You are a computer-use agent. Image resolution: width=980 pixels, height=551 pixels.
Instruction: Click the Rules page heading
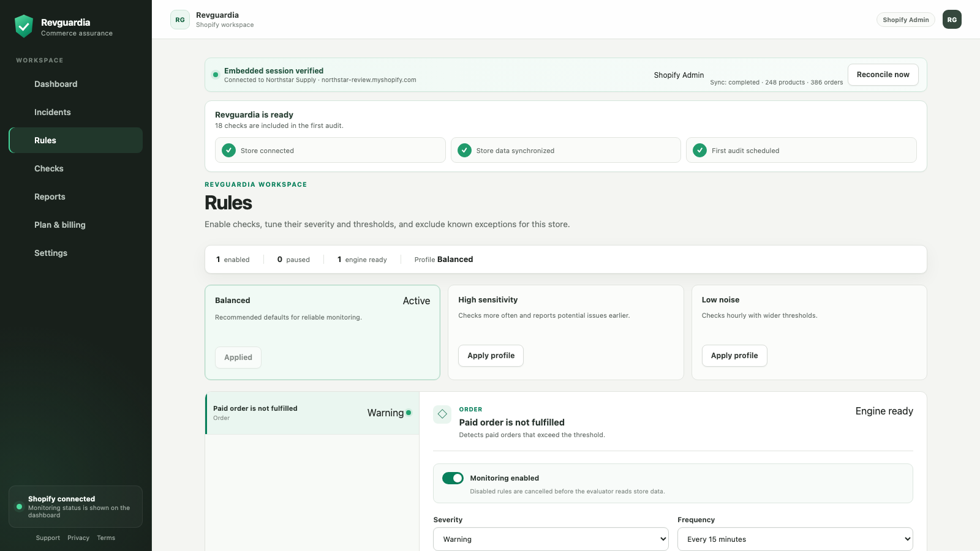(228, 203)
